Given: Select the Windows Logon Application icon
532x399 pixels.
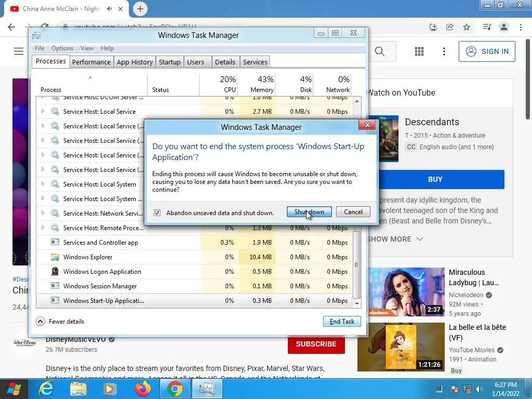Looking at the screenshot, I should tap(55, 271).
